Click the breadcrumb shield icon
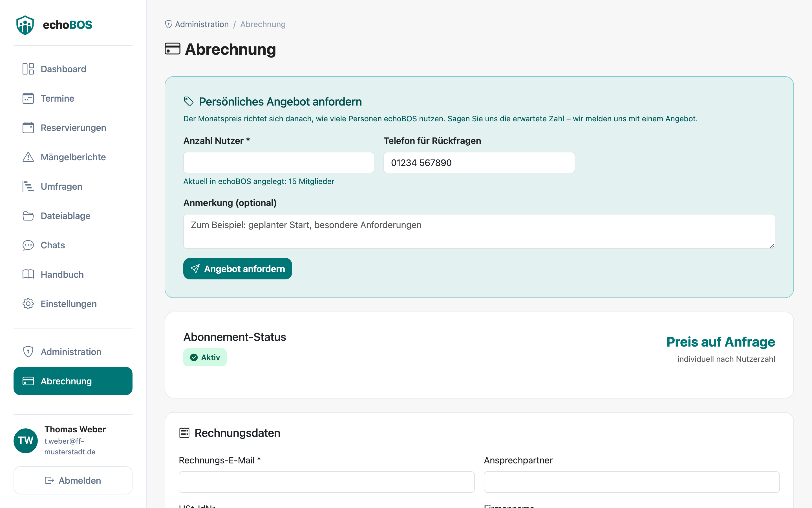The width and height of the screenshot is (812, 508). click(169, 24)
